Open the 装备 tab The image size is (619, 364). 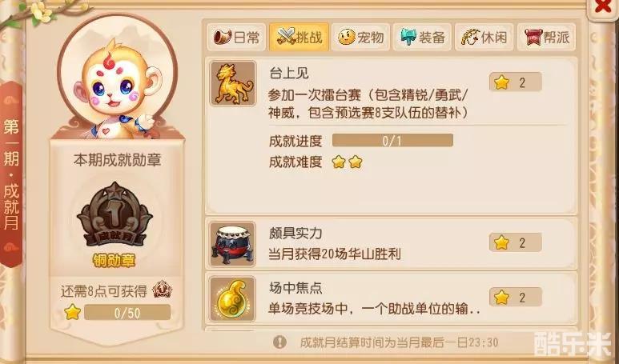[x=422, y=37]
